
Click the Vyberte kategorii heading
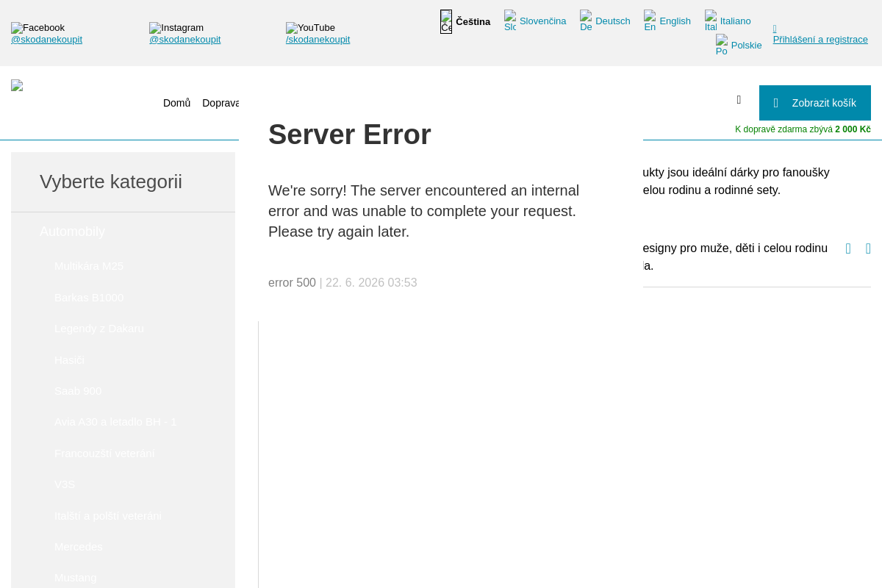pyautogui.click(x=111, y=182)
